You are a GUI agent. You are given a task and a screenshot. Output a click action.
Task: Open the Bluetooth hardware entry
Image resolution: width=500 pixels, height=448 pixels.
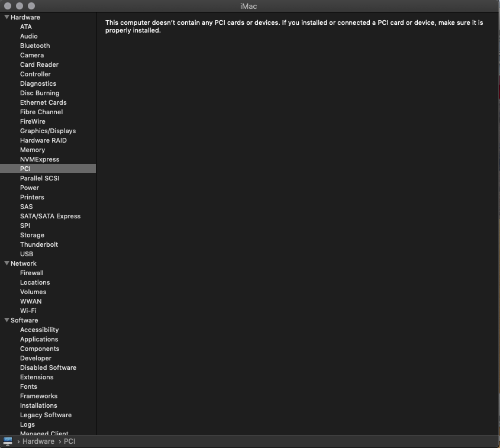coord(35,46)
